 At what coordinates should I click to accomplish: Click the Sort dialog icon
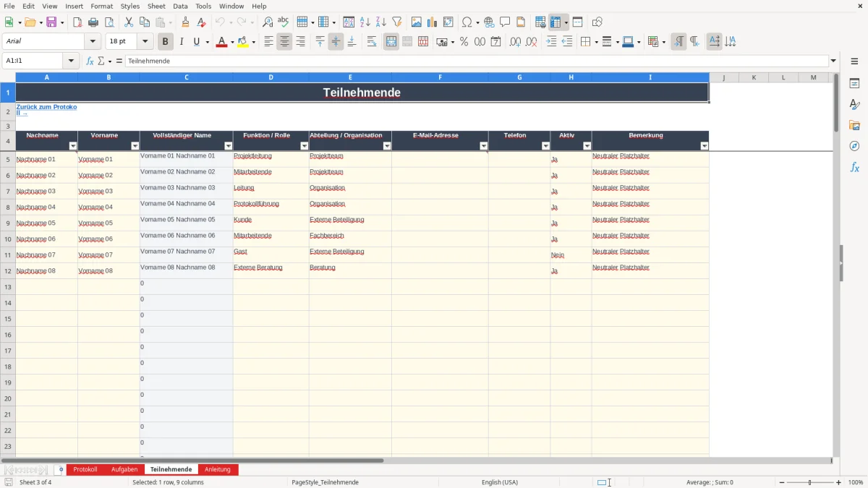click(x=349, y=22)
